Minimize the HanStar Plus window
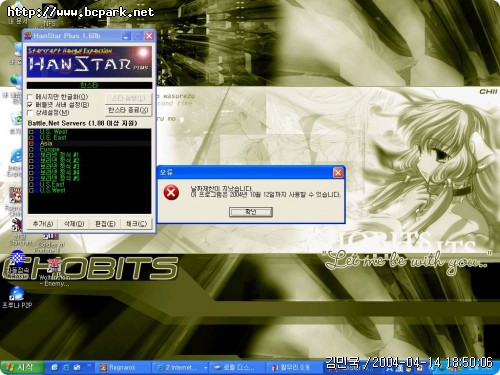The width and height of the screenshot is (500, 375). 126,36
